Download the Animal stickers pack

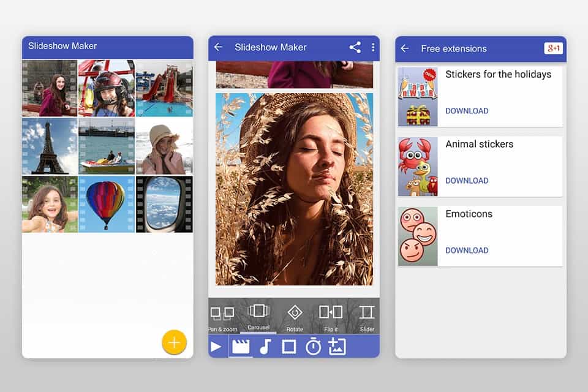click(467, 181)
